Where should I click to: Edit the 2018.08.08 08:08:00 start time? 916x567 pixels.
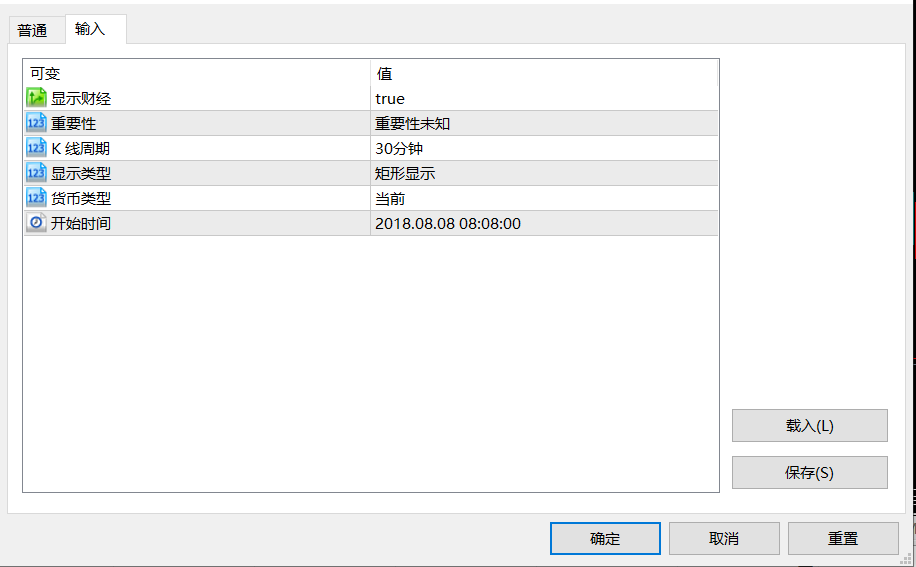tap(447, 224)
